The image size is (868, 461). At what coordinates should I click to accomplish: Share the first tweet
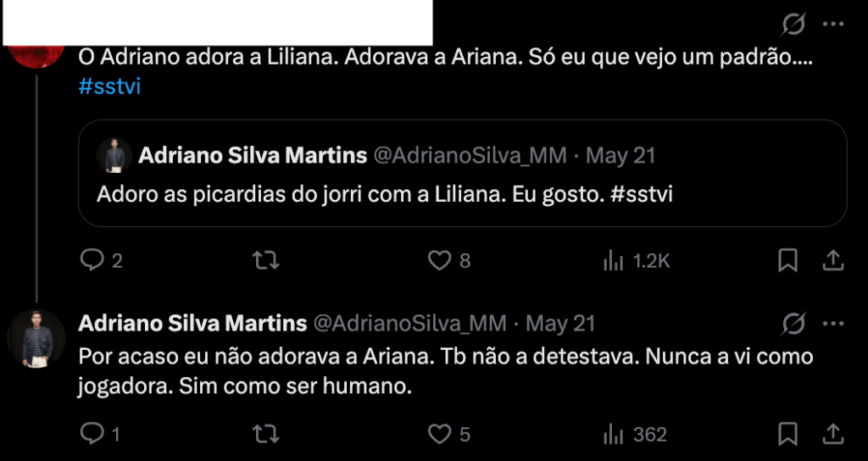click(832, 260)
